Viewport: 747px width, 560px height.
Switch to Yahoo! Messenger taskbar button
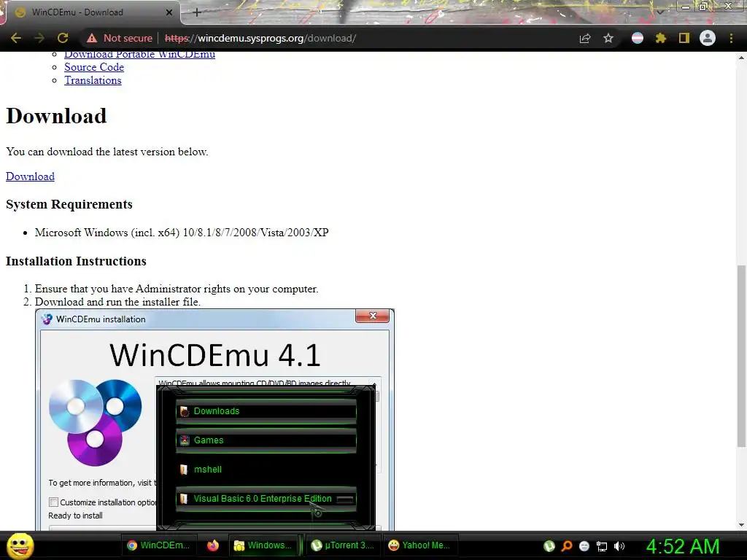pos(420,545)
